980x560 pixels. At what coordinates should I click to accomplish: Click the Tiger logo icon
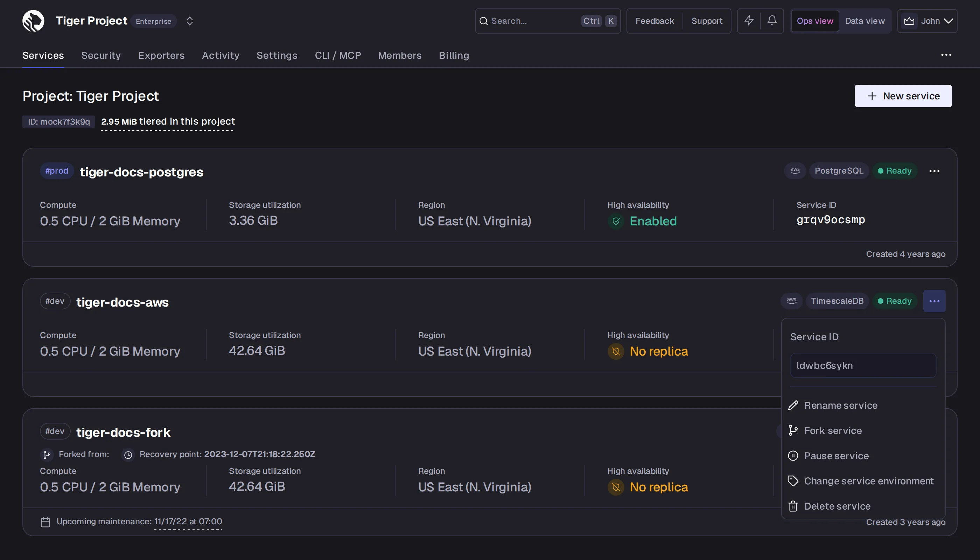[x=33, y=21]
